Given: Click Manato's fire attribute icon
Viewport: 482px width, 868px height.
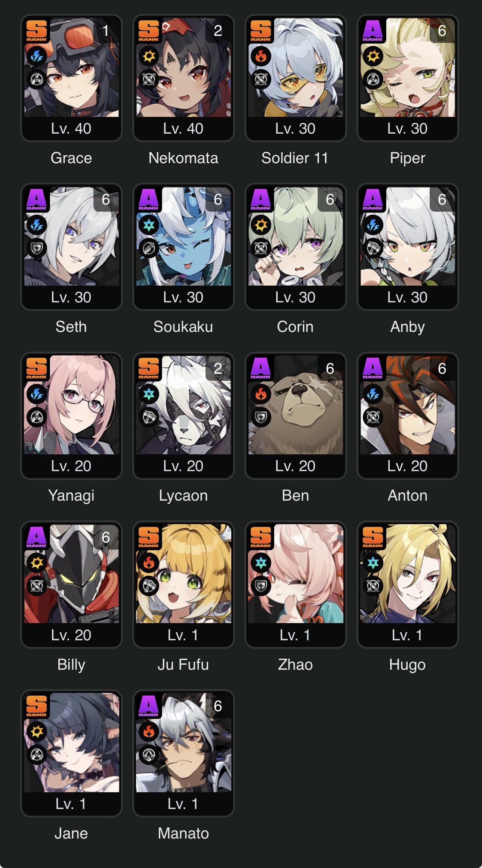Looking at the screenshot, I should tap(149, 732).
